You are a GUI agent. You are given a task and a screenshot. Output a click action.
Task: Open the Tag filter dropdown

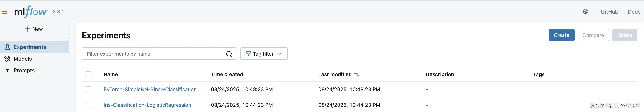click(264, 54)
